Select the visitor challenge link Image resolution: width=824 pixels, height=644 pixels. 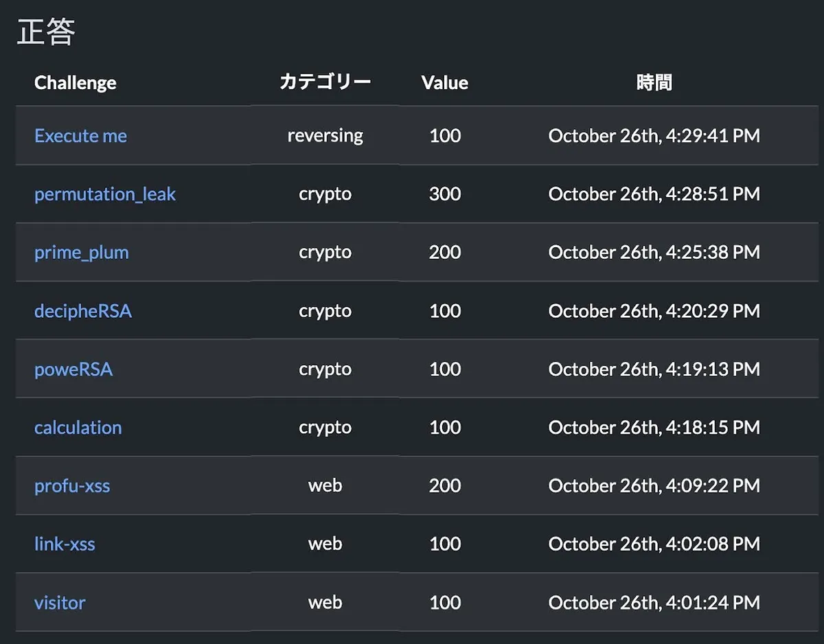[60, 603]
